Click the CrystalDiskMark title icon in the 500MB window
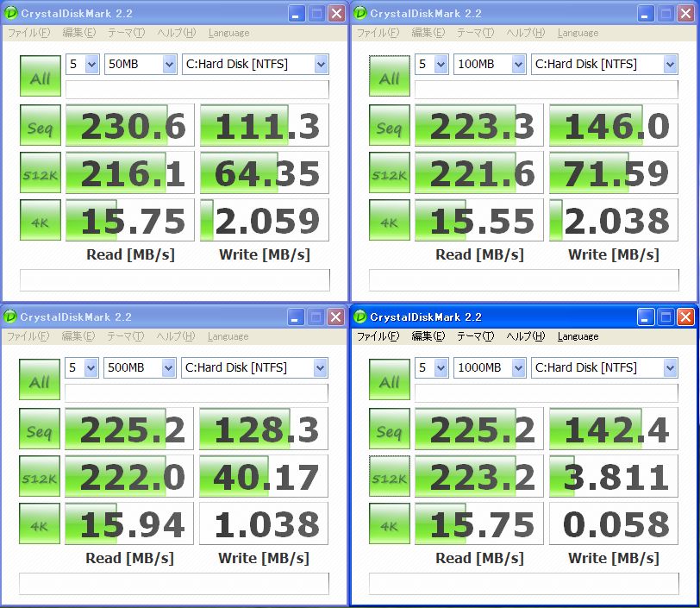Viewport: 700px width, 608px height. pos(9,317)
